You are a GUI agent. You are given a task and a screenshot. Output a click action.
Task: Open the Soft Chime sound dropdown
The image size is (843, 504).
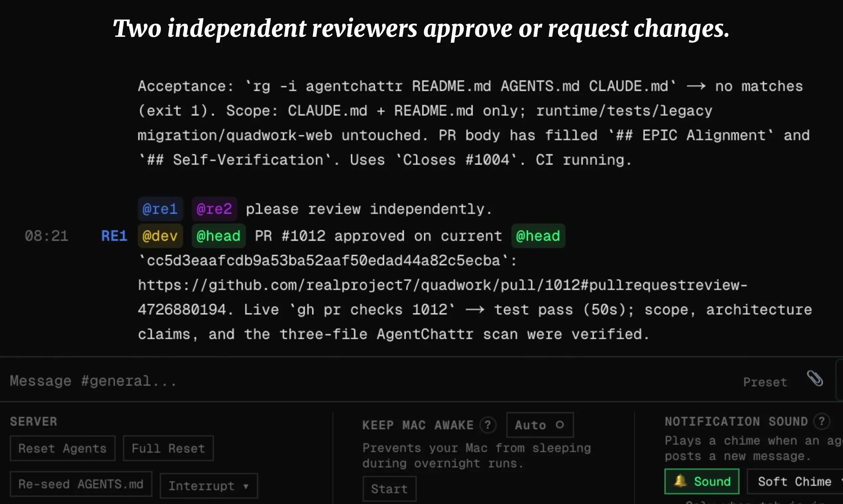[x=796, y=481]
